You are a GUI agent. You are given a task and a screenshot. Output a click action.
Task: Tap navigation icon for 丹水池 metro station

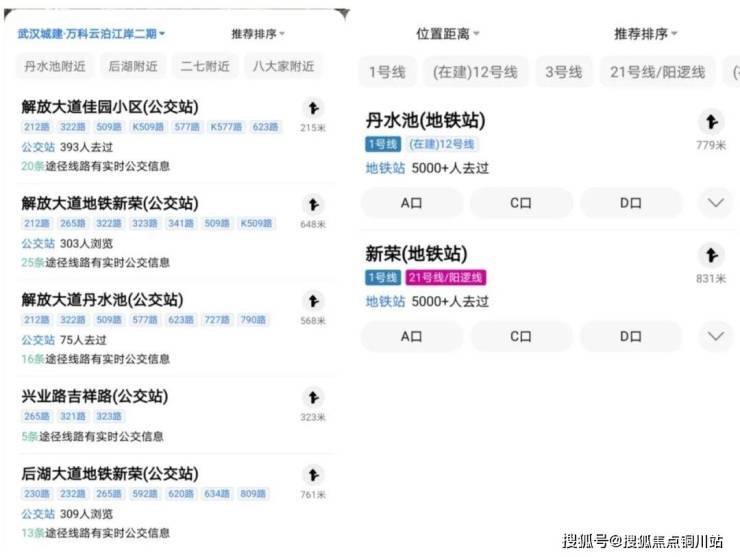(x=710, y=123)
